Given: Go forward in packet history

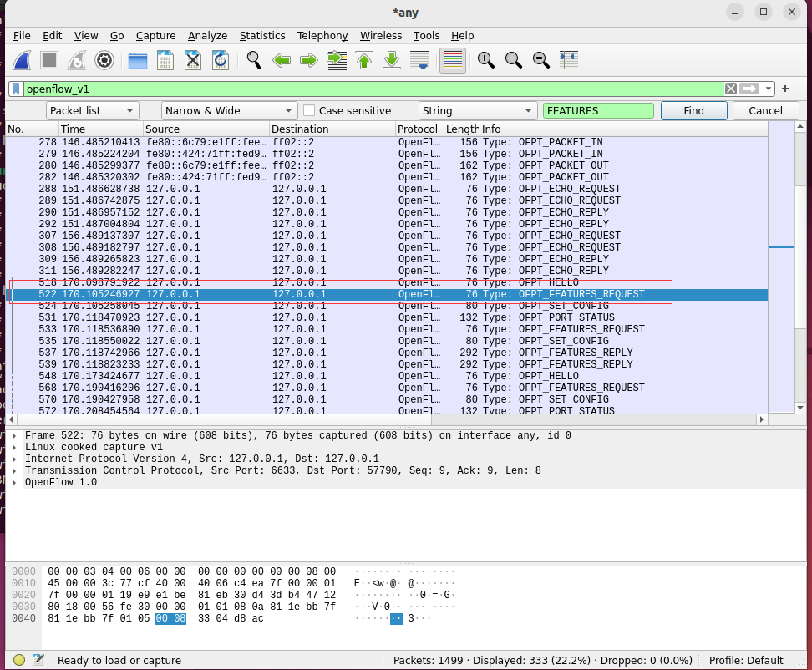Looking at the screenshot, I should [308, 61].
